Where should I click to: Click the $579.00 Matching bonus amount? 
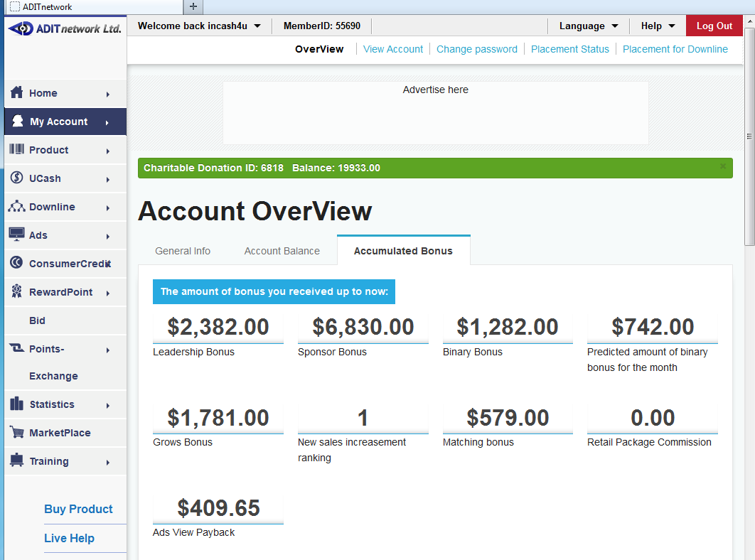click(508, 417)
